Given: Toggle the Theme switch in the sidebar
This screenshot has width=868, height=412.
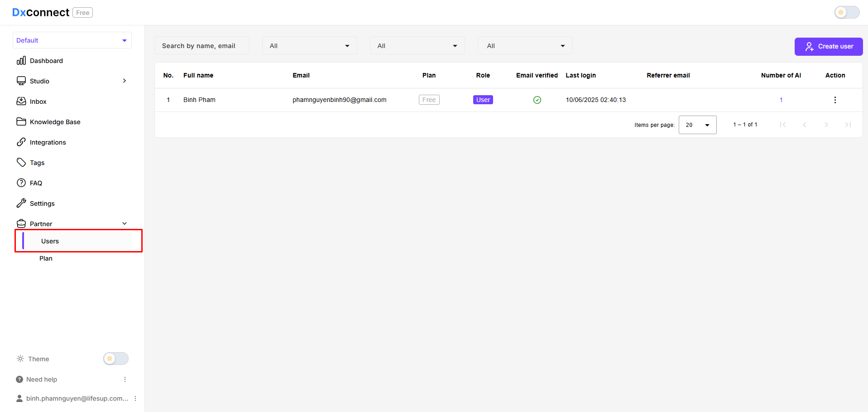Looking at the screenshot, I should coord(116,359).
